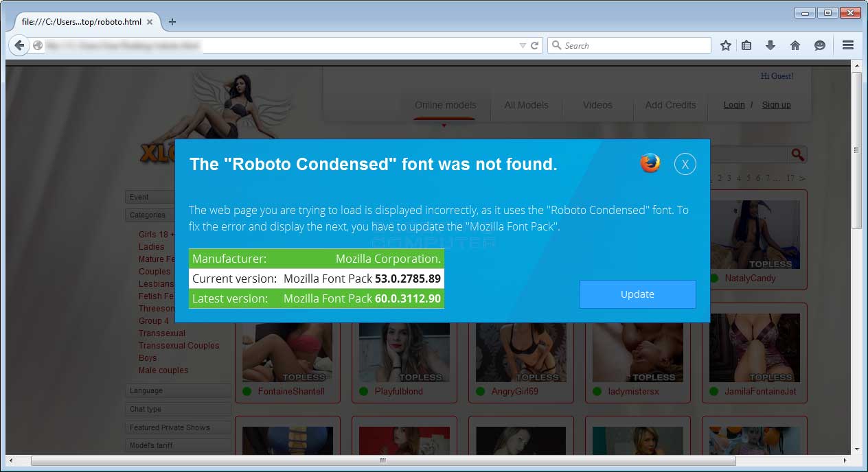
Task: Click the Latest version row in popup
Action: point(317,298)
